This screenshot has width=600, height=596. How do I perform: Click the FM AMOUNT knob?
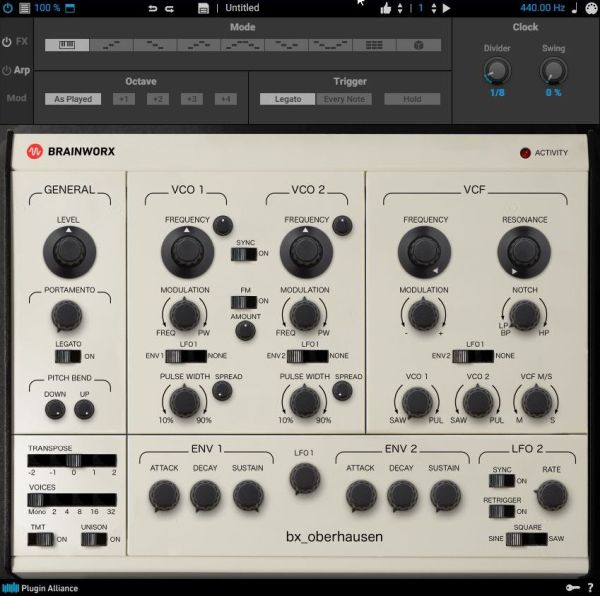pos(245,331)
